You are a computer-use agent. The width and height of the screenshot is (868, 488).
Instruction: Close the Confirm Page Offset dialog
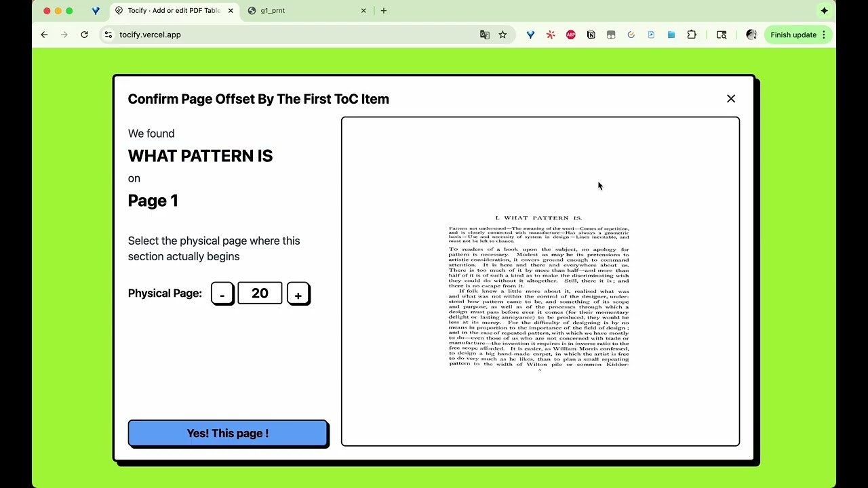coord(731,98)
